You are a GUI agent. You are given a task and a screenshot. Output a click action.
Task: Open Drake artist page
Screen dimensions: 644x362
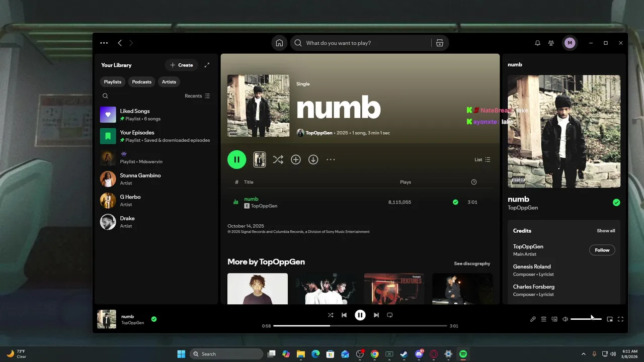coord(156,222)
